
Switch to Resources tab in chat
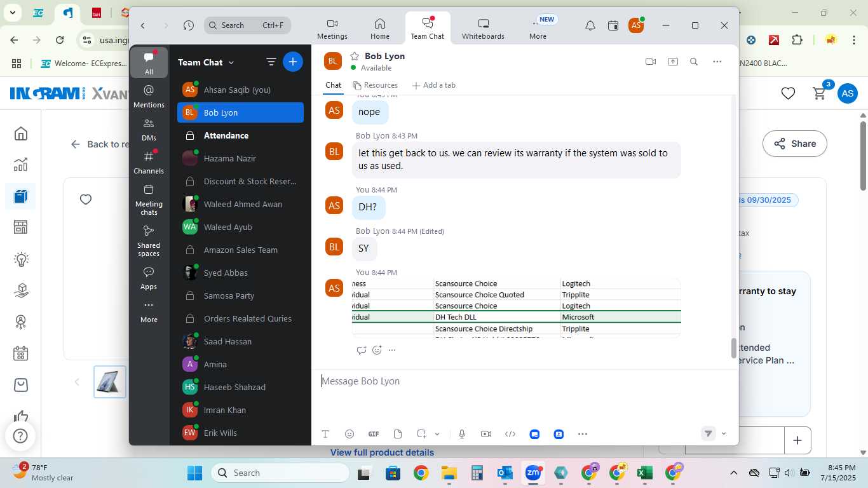coord(375,85)
